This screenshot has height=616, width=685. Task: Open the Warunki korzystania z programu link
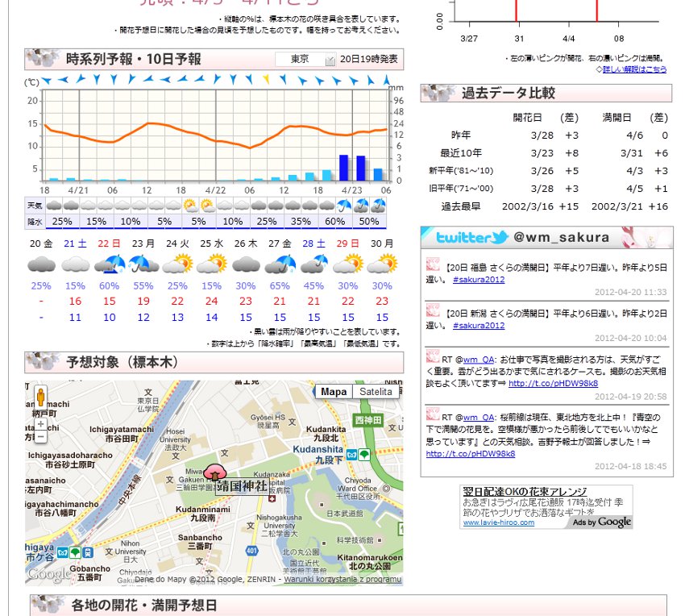point(342,579)
